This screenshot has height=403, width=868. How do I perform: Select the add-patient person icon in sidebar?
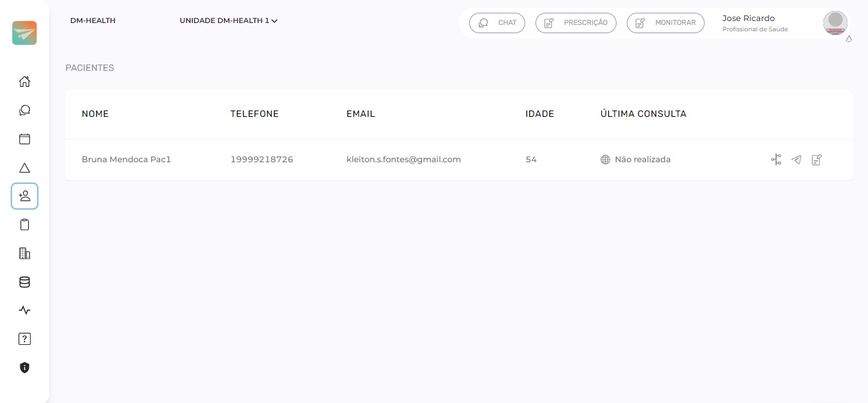(x=24, y=196)
